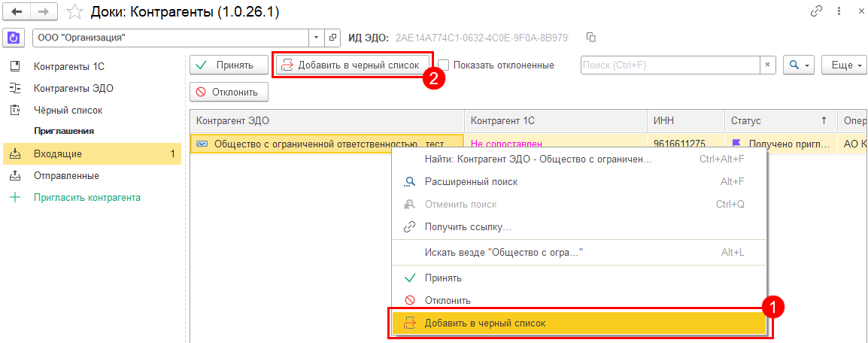Click the 'Поиск (Ctrl+F)' search field
Screen dimensions: 868x343
[669, 65]
